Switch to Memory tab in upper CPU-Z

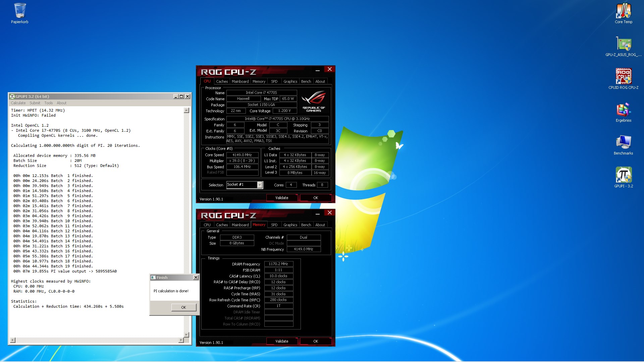coord(259,81)
